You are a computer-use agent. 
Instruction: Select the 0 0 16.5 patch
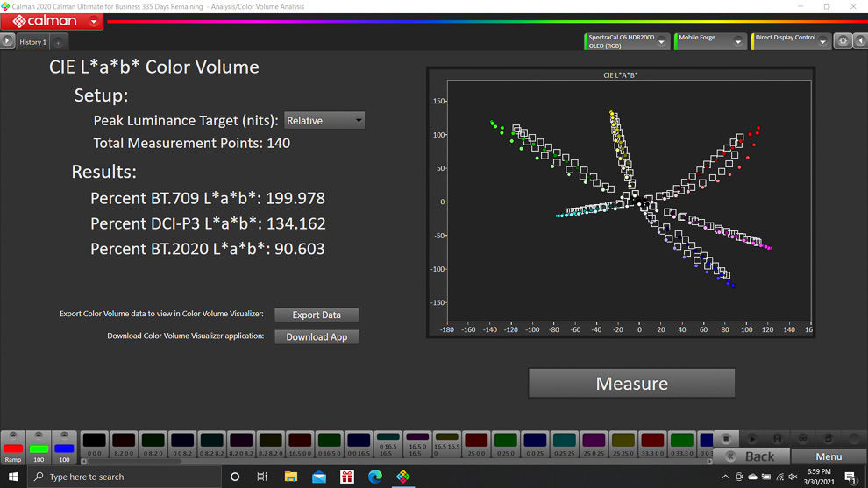tap(359, 444)
